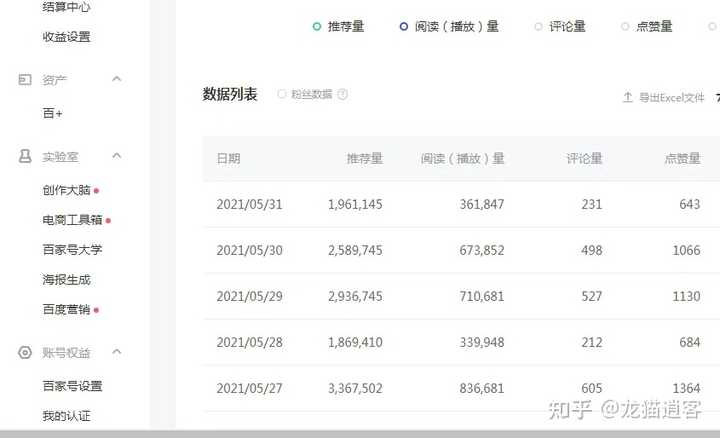Select the 2021/05/29 date cell
720x438 pixels.
point(249,296)
